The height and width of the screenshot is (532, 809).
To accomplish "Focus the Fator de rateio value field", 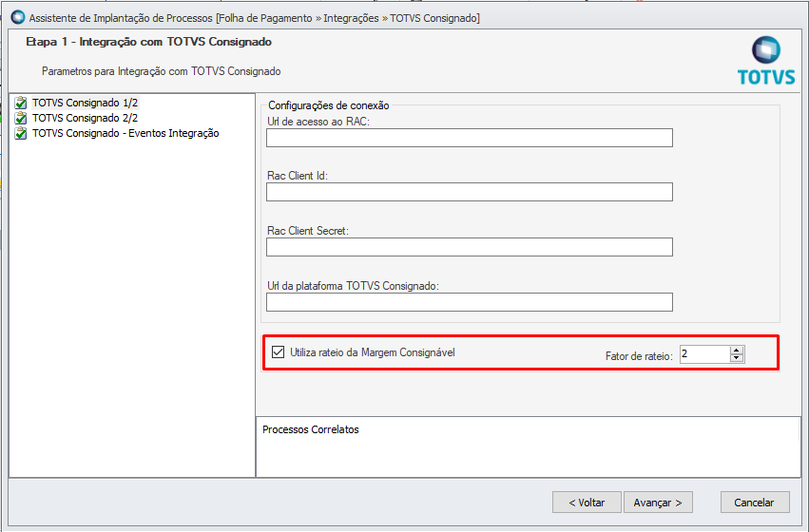I will point(704,354).
